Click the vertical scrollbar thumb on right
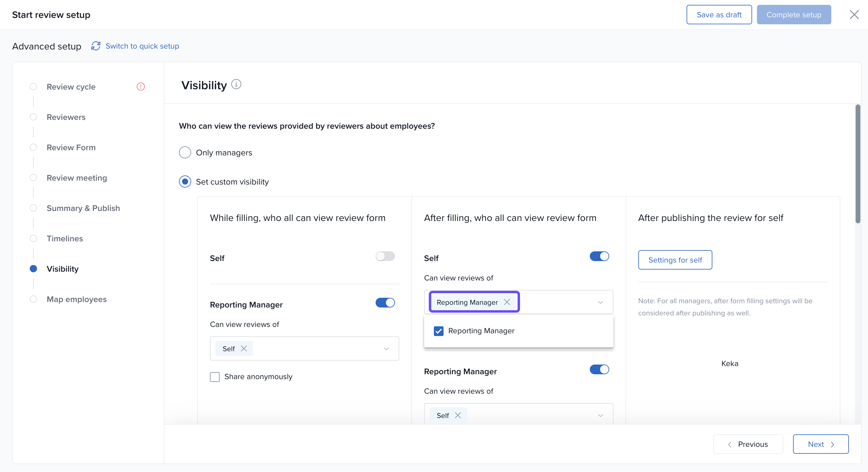 858,164
